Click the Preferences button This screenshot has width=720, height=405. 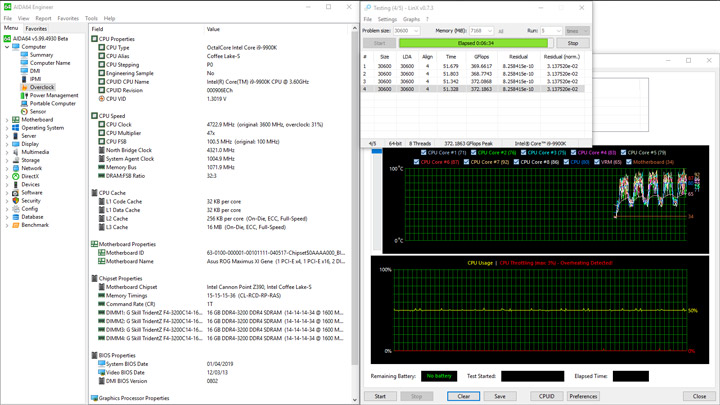pyautogui.click(x=583, y=396)
